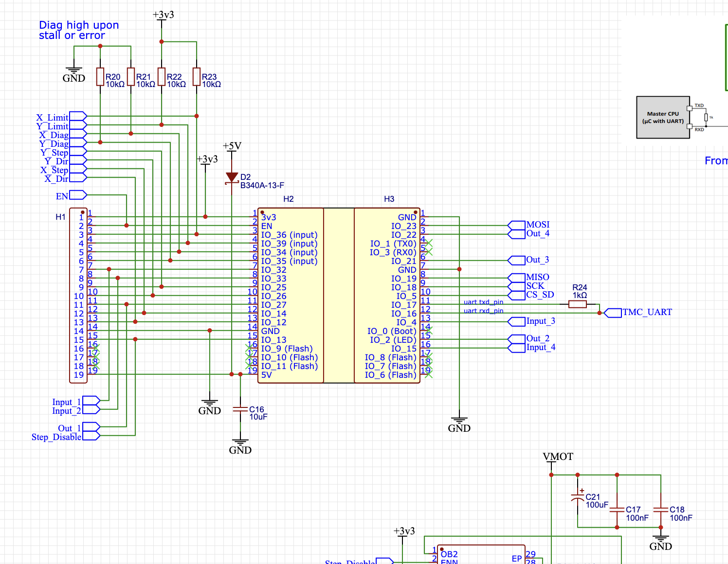The width and height of the screenshot is (728, 564).
Task: Click the D2 Schottky diode symbol
Action: [x=232, y=178]
